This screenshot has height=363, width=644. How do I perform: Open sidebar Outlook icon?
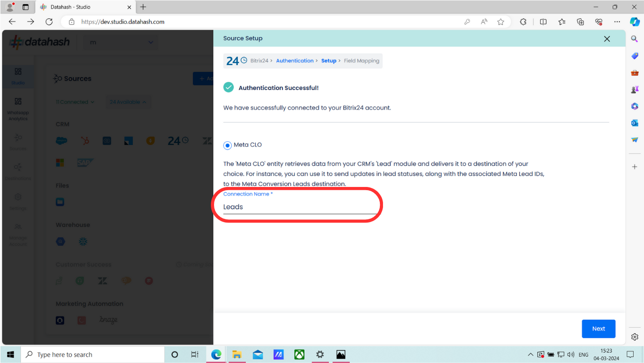(634, 123)
